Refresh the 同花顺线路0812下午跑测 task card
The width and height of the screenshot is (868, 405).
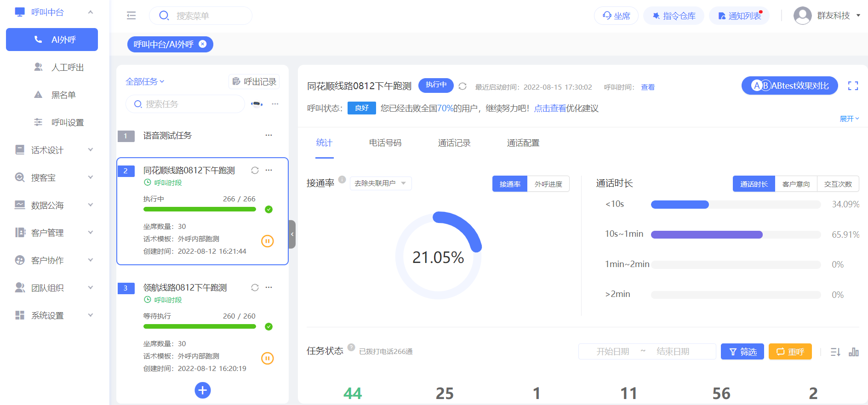(x=255, y=171)
